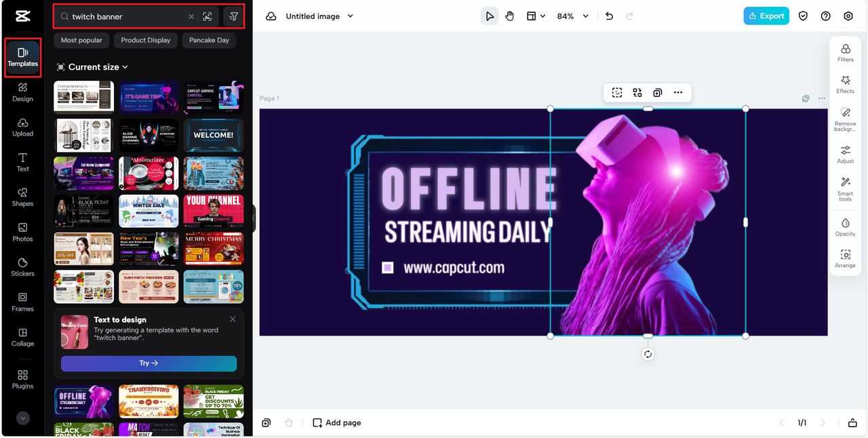Undo the last action
The image size is (868, 438).
tap(609, 16)
